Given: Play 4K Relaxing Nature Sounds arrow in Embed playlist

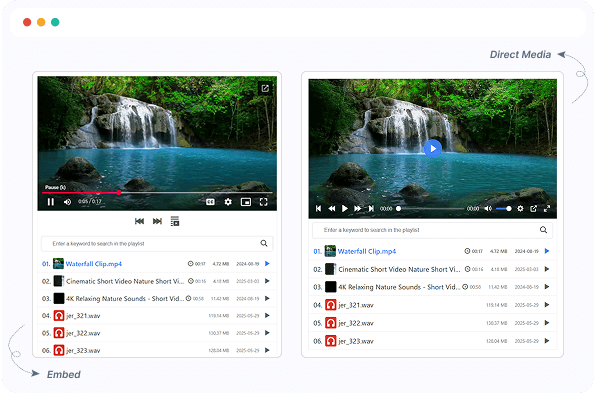Looking at the screenshot, I should click(267, 298).
